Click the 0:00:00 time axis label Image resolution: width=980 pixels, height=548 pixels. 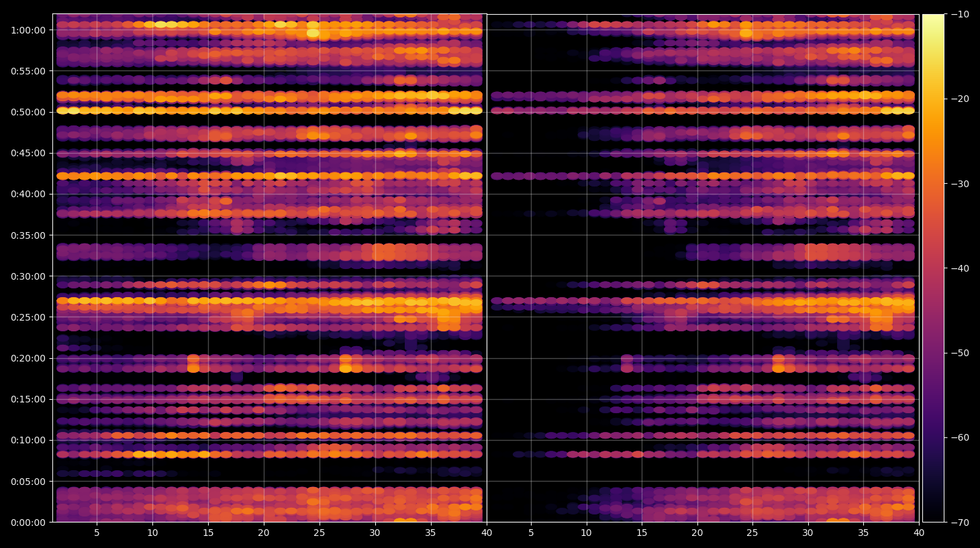tap(28, 523)
